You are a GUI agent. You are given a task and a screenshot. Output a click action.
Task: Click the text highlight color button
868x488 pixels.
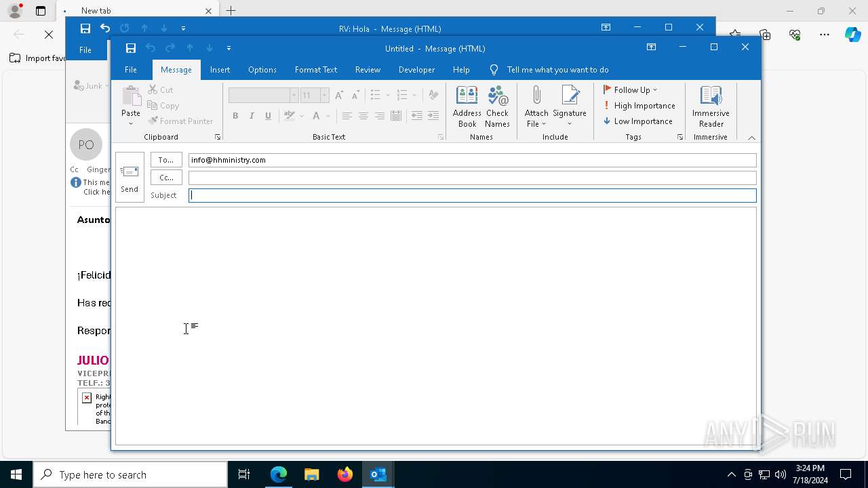[290, 116]
